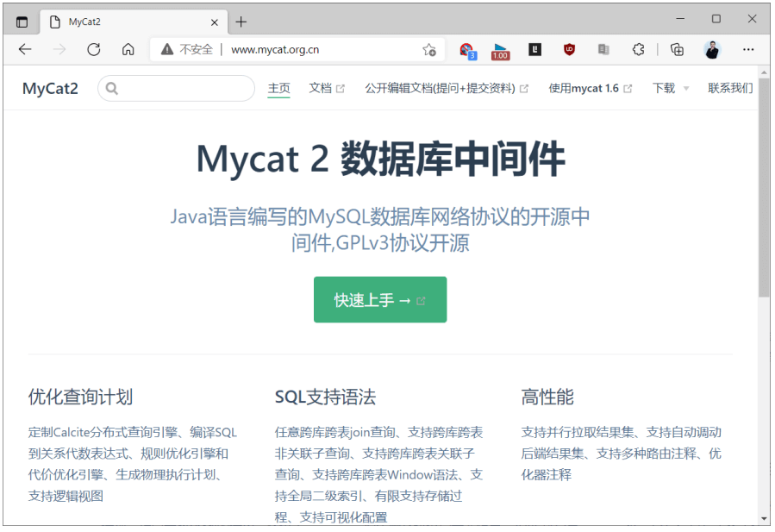The image size is (775, 532).
Task: Open the extension showing 1.00 badge
Action: [500, 51]
